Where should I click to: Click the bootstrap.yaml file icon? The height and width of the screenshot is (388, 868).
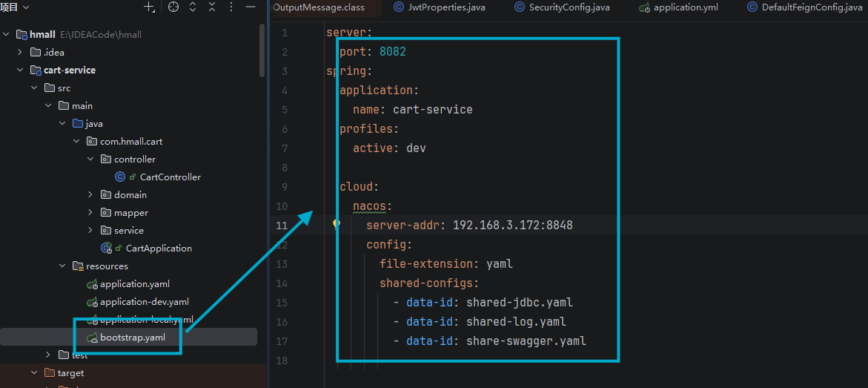tap(92, 337)
